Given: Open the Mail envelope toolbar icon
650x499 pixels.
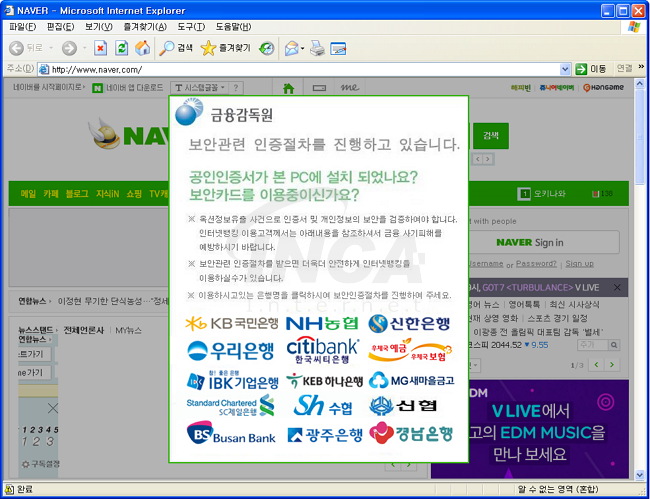Looking at the screenshot, I should click(291, 48).
